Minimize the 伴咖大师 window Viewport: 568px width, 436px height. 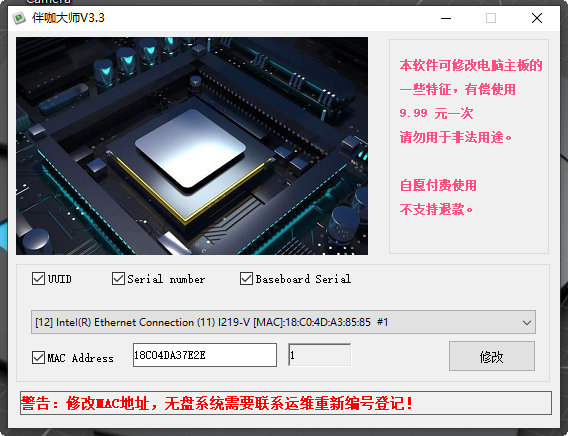point(446,18)
